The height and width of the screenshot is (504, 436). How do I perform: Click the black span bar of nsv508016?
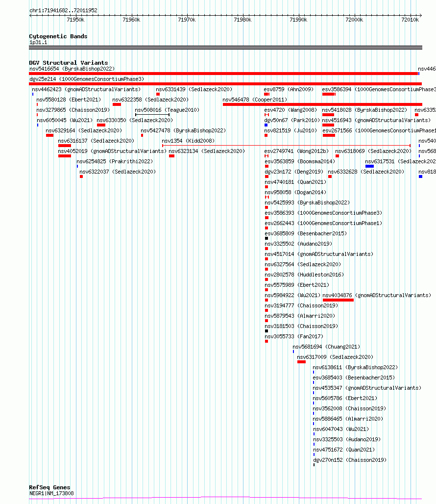(152, 115)
